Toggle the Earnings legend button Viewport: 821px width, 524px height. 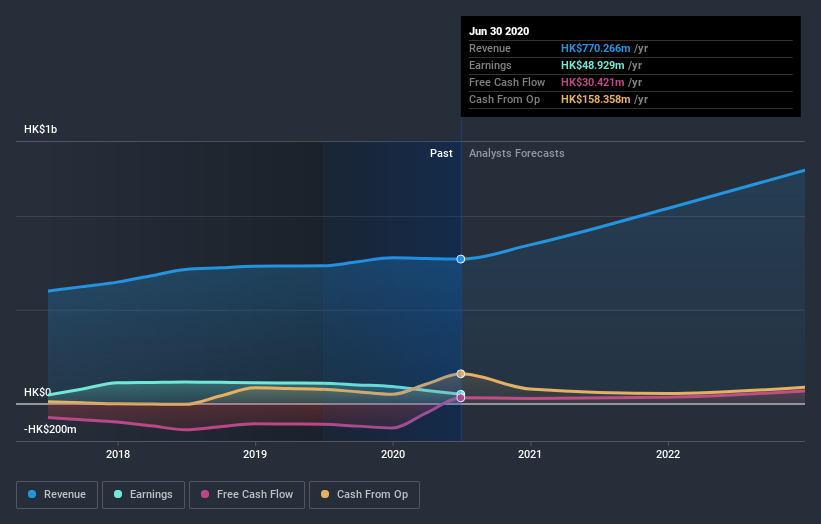point(143,495)
